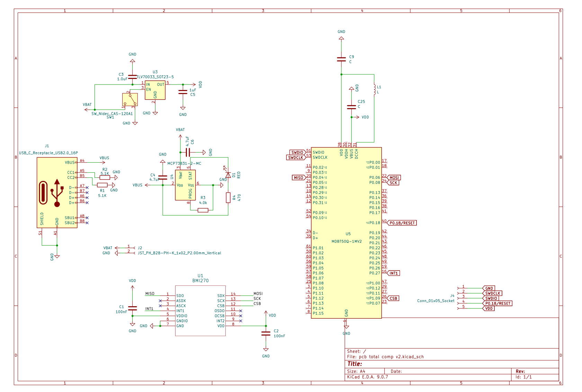
Task: Click 'Id: 1/1' in title block
Action: click(523, 377)
